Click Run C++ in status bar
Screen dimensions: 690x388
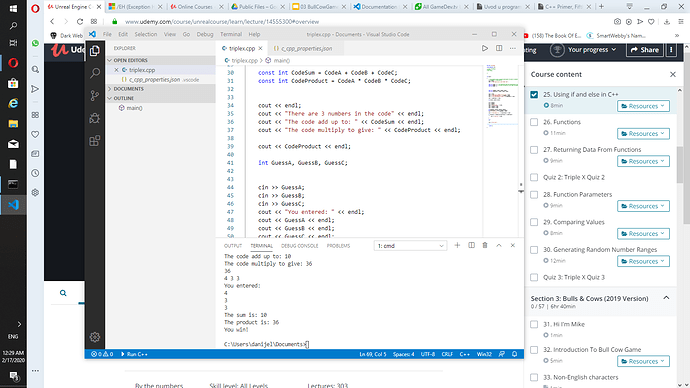[x=134, y=354]
